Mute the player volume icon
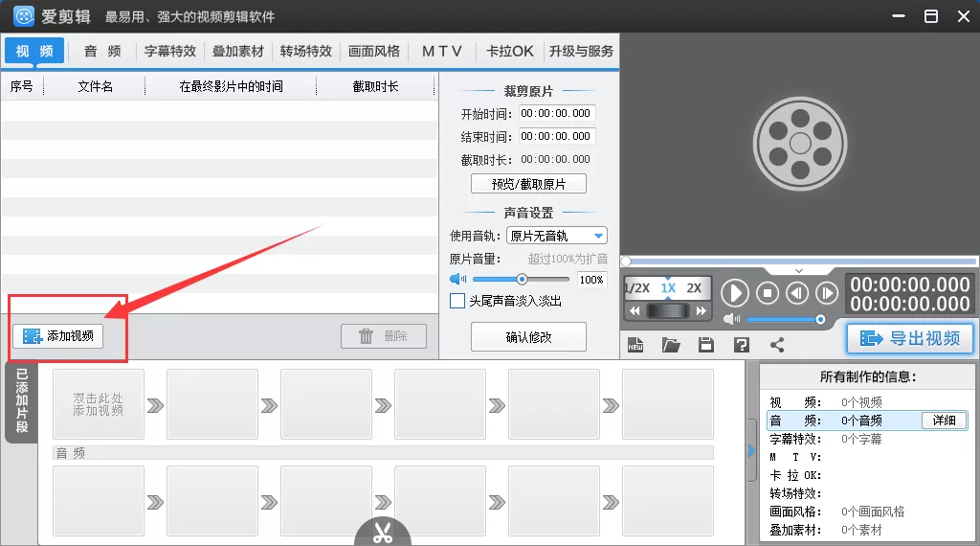The width and height of the screenshot is (980, 546). pyautogui.click(x=731, y=319)
